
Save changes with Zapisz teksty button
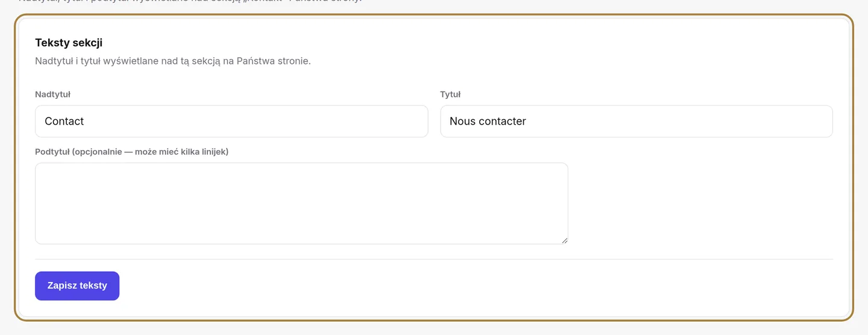[77, 286]
